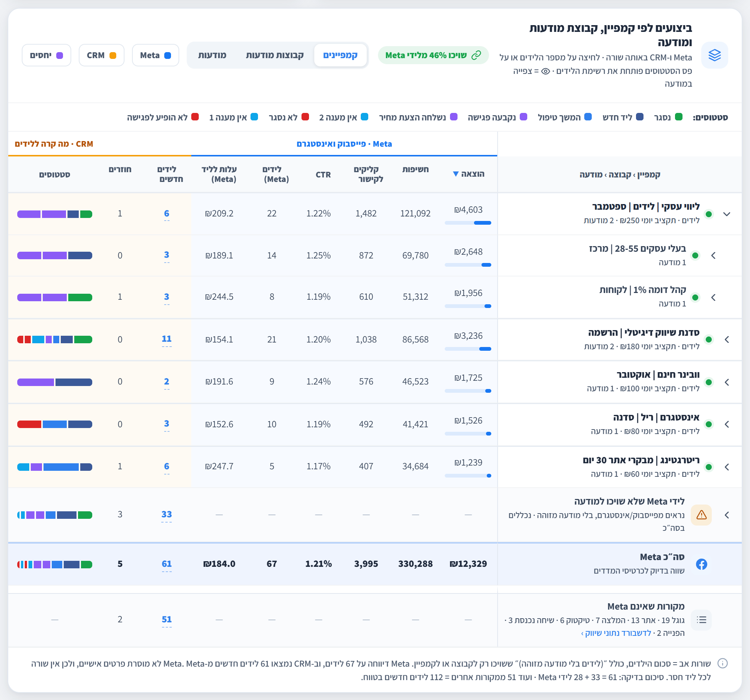Click the Facebook icon in the סה״כ Meta row
Viewport: 750px width, 700px height.
[x=701, y=564]
